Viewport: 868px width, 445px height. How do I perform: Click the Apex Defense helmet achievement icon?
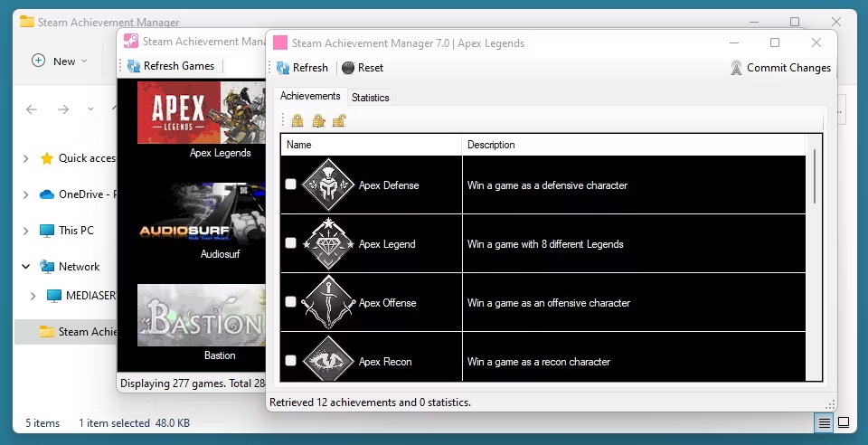coord(328,185)
